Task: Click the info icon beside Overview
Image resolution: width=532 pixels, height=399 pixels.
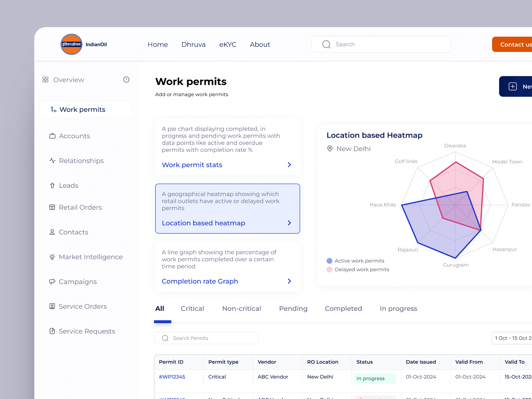Action: pyautogui.click(x=126, y=80)
